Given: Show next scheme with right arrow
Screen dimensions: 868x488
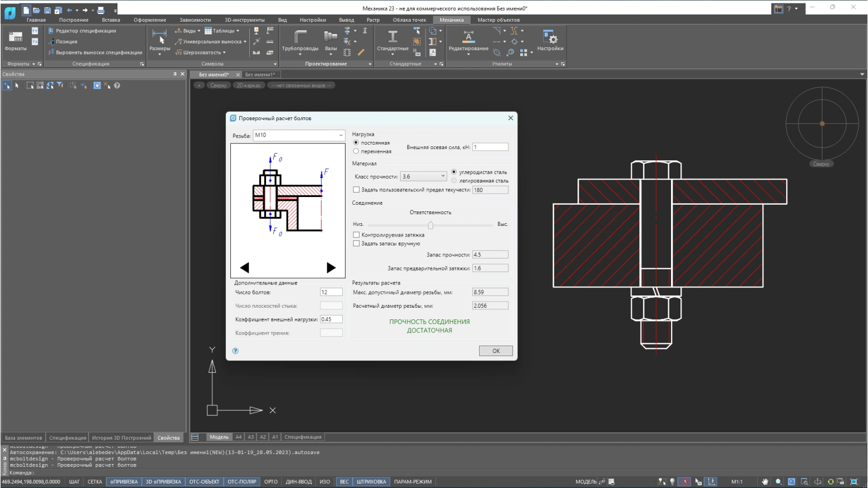Looking at the screenshot, I should click(x=331, y=268).
